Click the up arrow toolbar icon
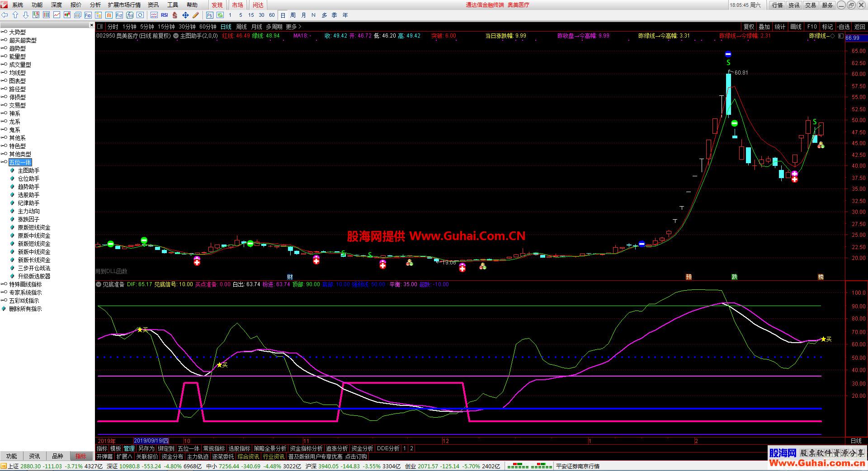868x471 pixels. coord(15,15)
